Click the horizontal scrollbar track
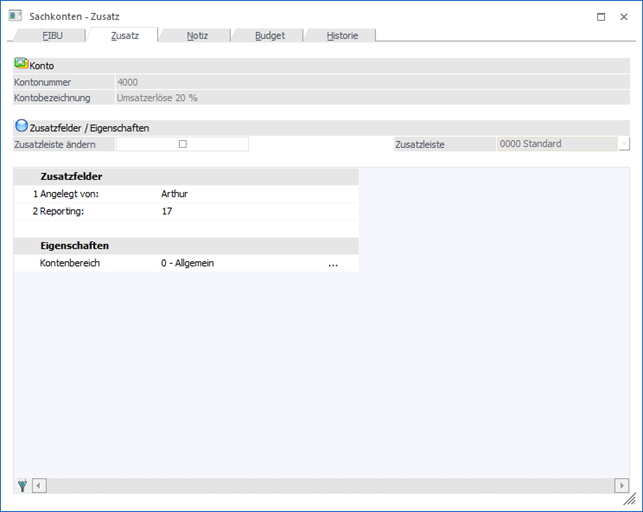 point(330,485)
